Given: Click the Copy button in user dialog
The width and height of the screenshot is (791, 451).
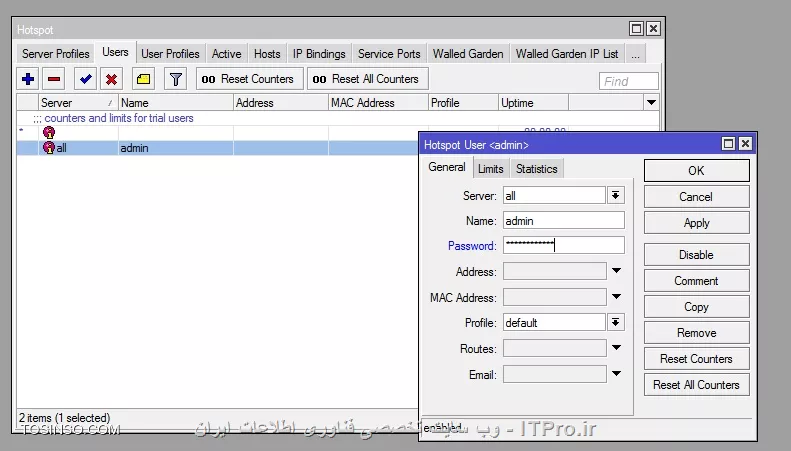Looking at the screenshot, I should point(696,307).
